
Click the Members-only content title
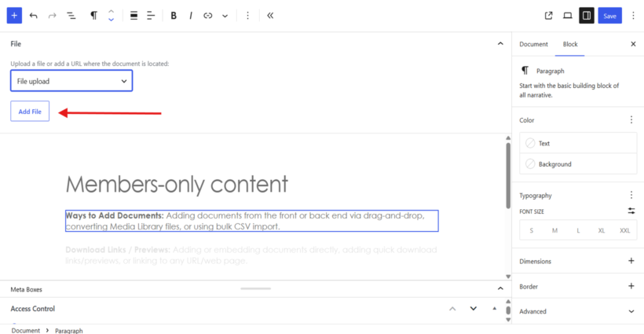pyautogui.click(x=177, y=184)
